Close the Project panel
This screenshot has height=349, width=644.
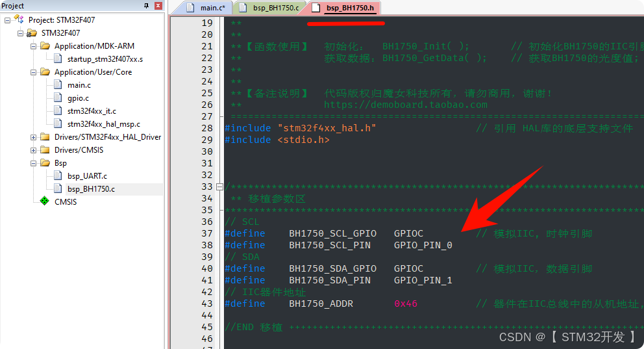[158, 6]
